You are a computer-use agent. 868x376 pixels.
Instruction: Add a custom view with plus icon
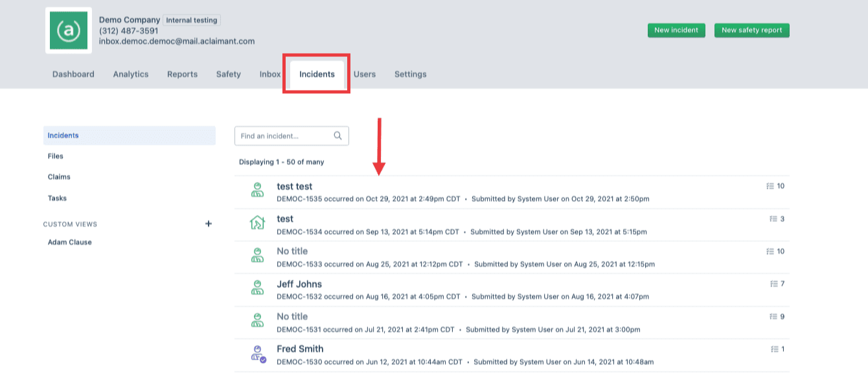[x=209, y=224]
